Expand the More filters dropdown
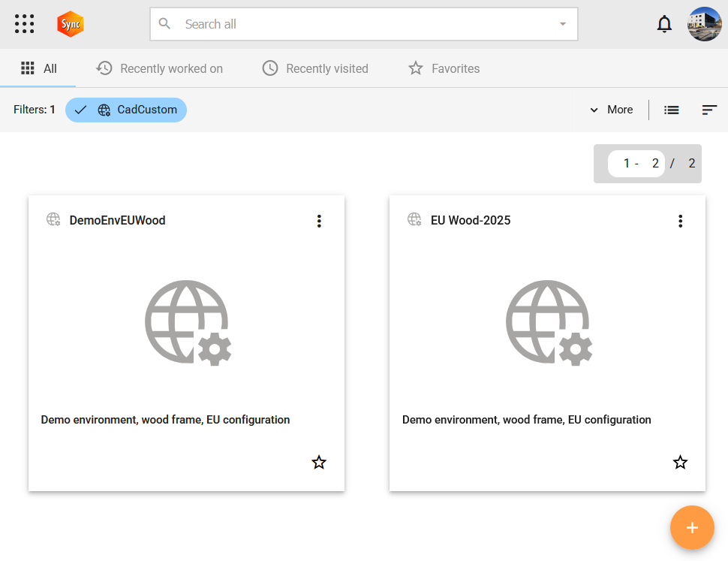Screen dimensions: 728x561 611,110
